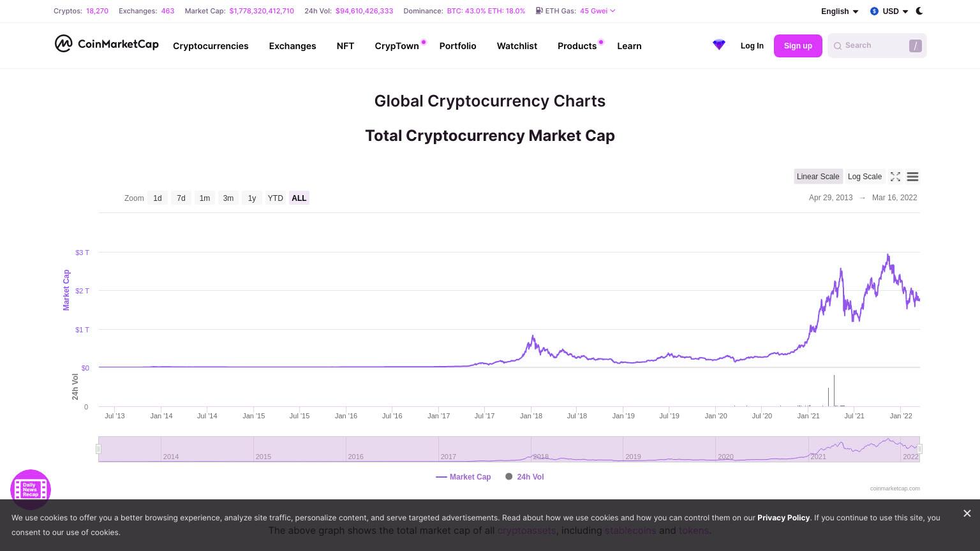
Task: Click the search magnifier icon
Action: tap(838, 46)
